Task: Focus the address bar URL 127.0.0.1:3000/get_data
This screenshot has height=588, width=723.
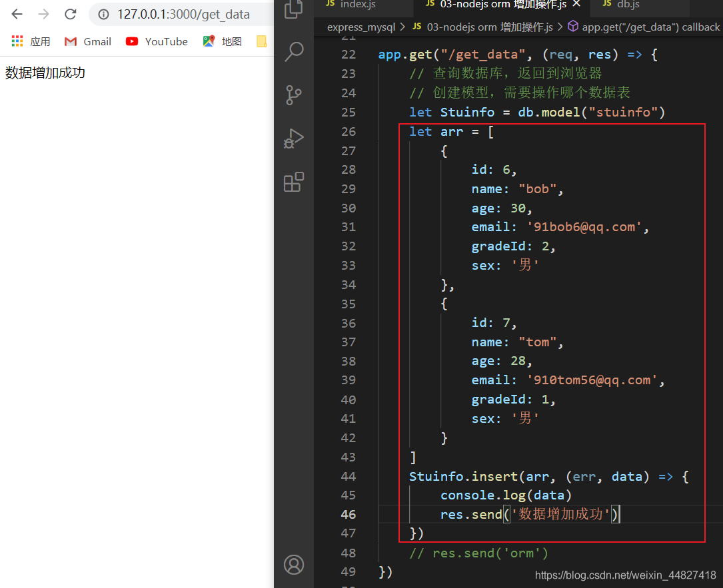Action: 183,14
